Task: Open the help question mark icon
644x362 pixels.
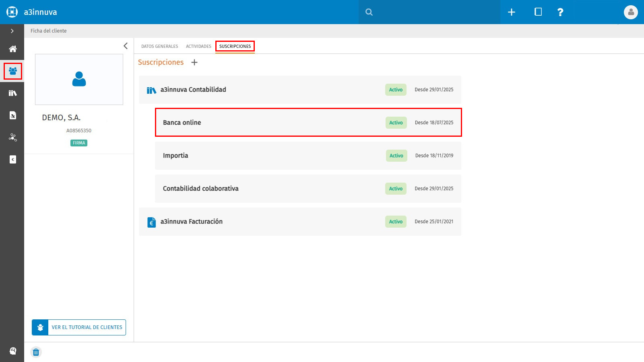Action: pos(560,12)
